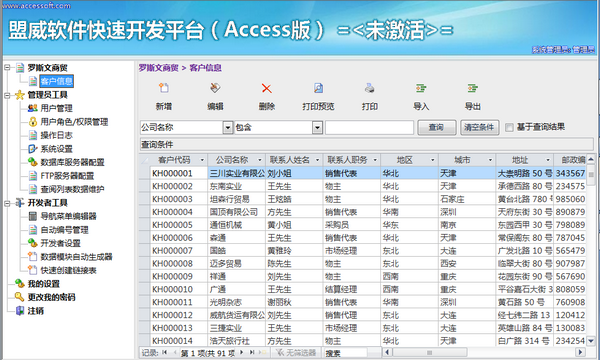Screen dimensions: 600x360
Task: Select cell 浩天旅行社
Action: pyautogui.click(x=236, y=340)
